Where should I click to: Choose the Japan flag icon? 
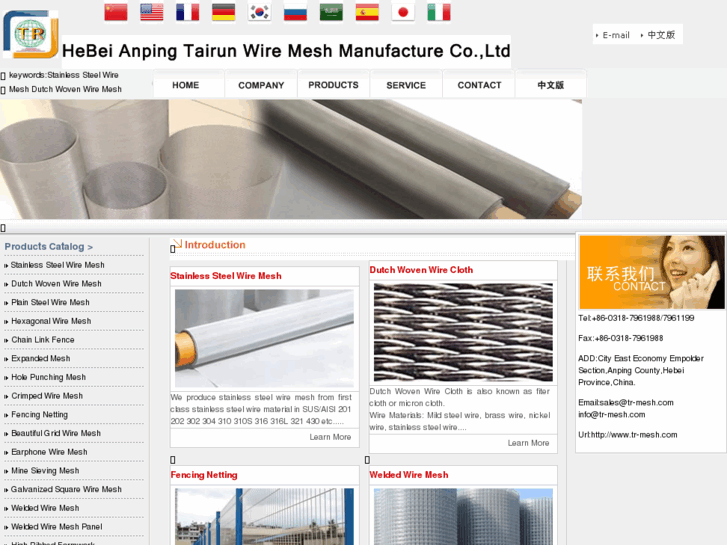[x=403, y=12]
